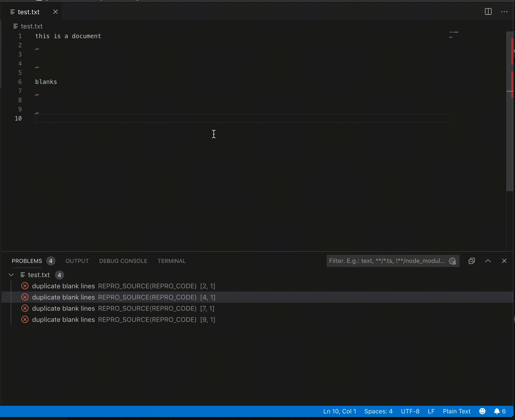Click the editor's vertical scrollbar slider

[x=510, y=111]
